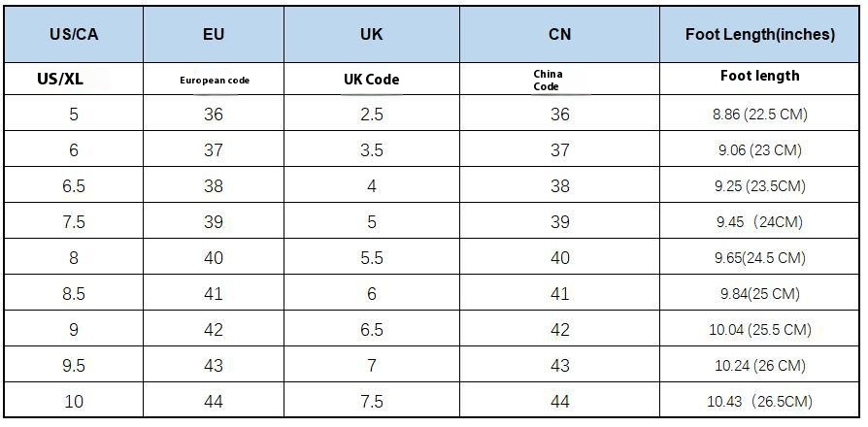Select the CN column header
The height and width of the screenshot is (427, 868).
[x=559, y=34]
